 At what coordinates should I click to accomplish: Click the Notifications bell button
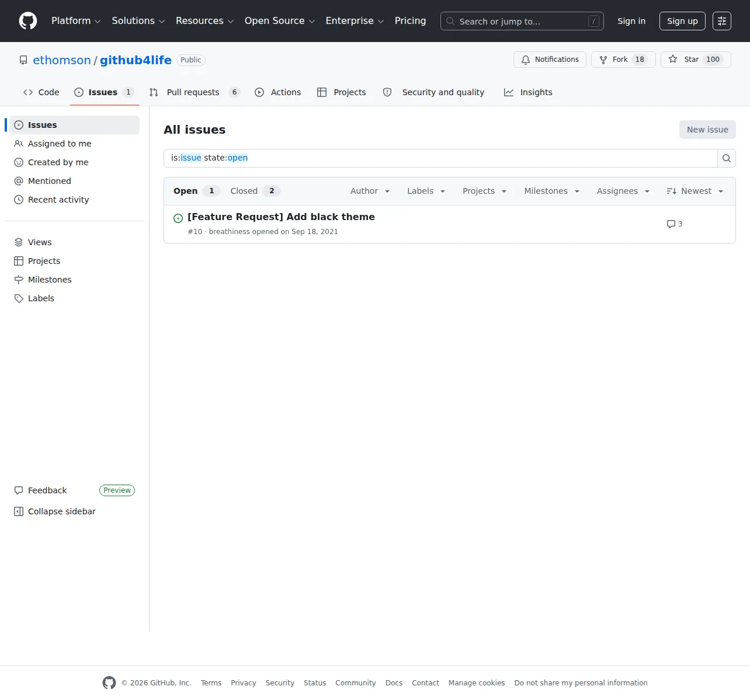pos(550,60)
